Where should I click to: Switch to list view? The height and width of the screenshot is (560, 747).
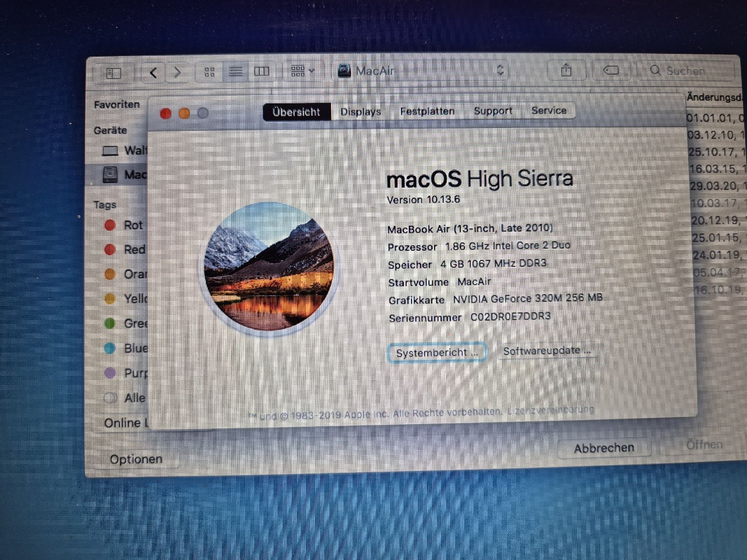coord(236,71)
